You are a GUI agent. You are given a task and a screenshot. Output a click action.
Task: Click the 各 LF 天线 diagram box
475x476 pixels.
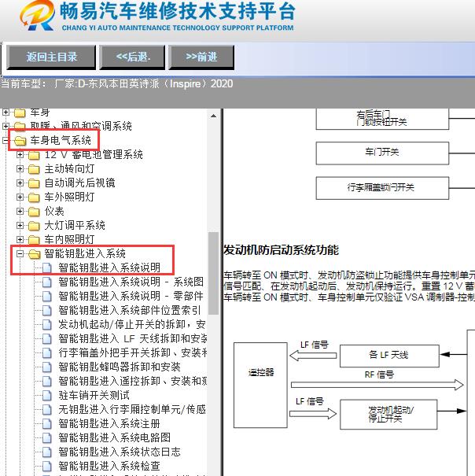click(x=389, y=356)
